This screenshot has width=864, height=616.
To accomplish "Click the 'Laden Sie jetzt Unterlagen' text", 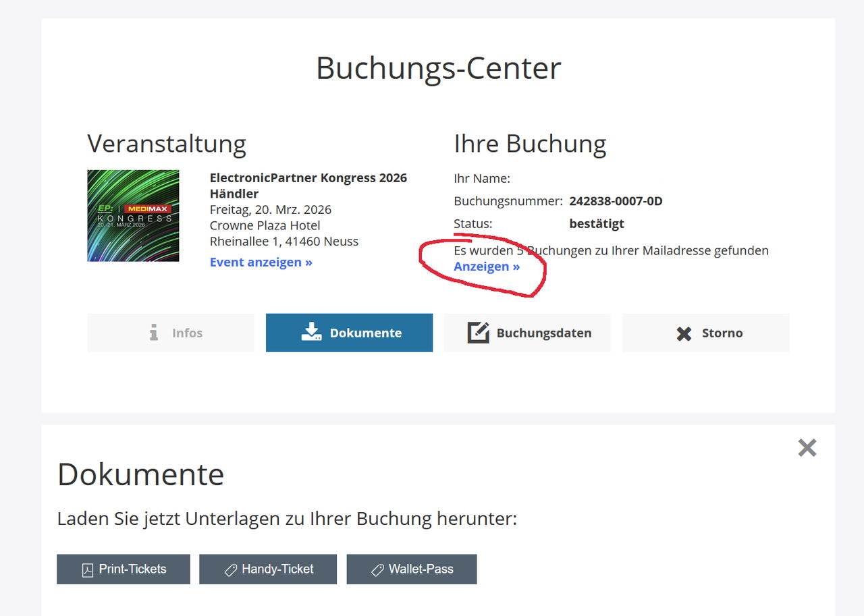I will [x=287, y=519].
